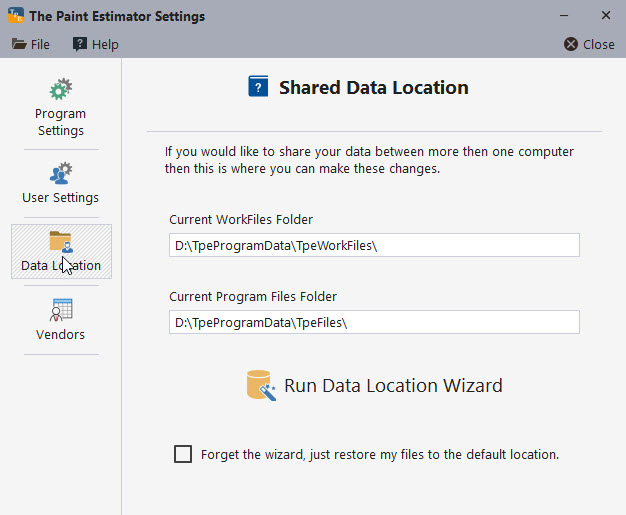Open the User Settings section
The width and height of the screenshot is (626, 515).
(61, 183)
